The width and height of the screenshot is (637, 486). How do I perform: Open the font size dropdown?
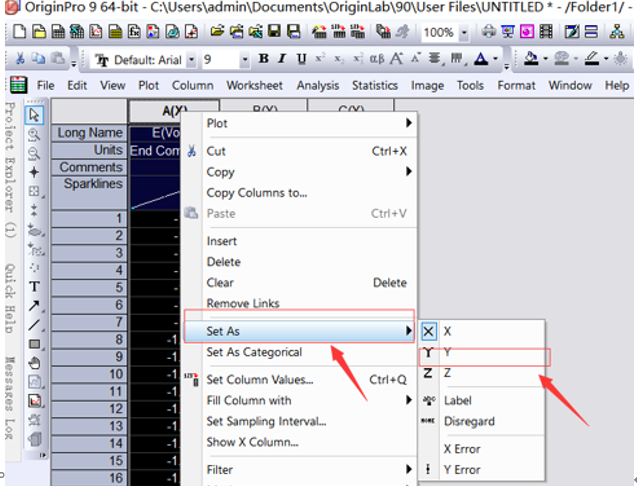[245, 60]
